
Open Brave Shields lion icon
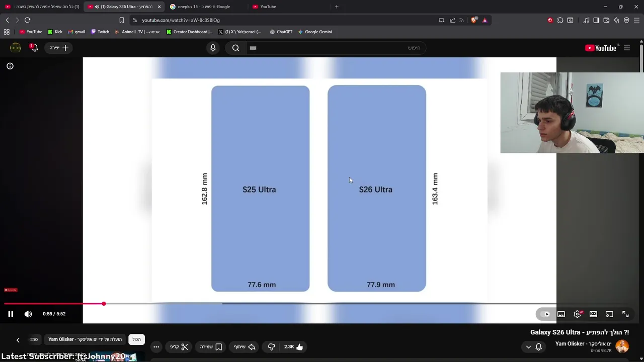(x=474, y=20)
